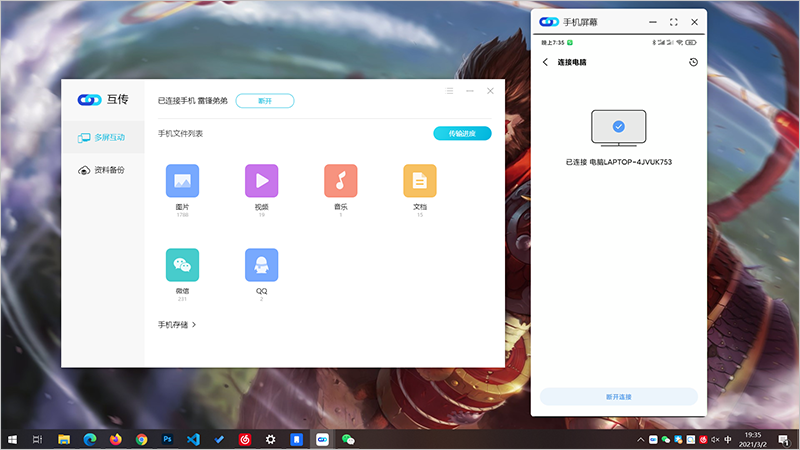This screenshot has width=800, height=450.
Task: Open NetEase Cloud Music from taskbar
Action: (245, 439)
